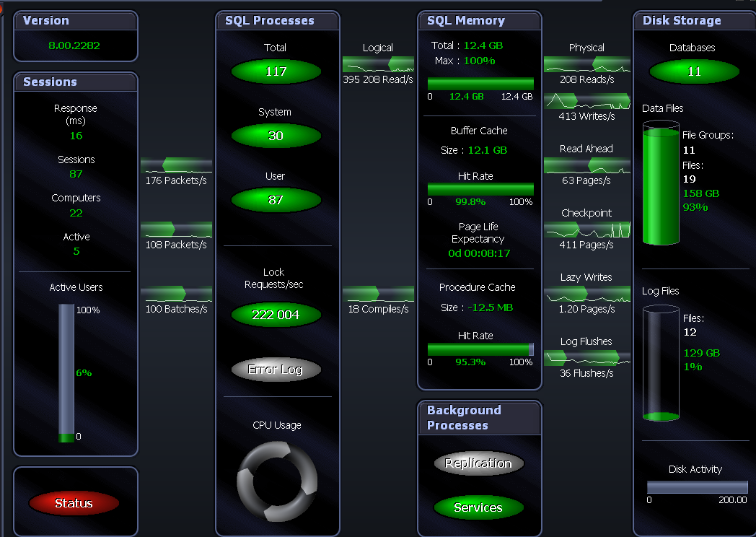Screen dimensions: 756x537
Task: Select the User processes 87 indicator
Action: (276, 200)
